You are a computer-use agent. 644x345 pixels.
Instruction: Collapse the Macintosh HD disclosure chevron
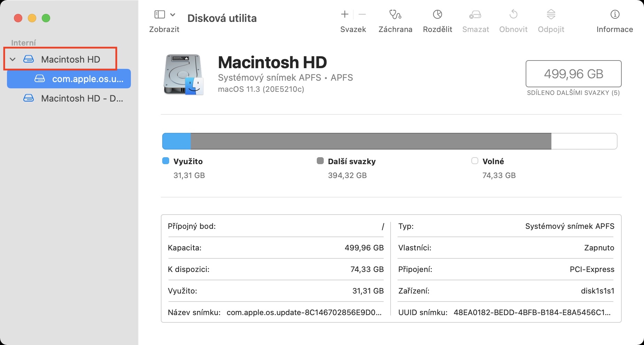13,59
